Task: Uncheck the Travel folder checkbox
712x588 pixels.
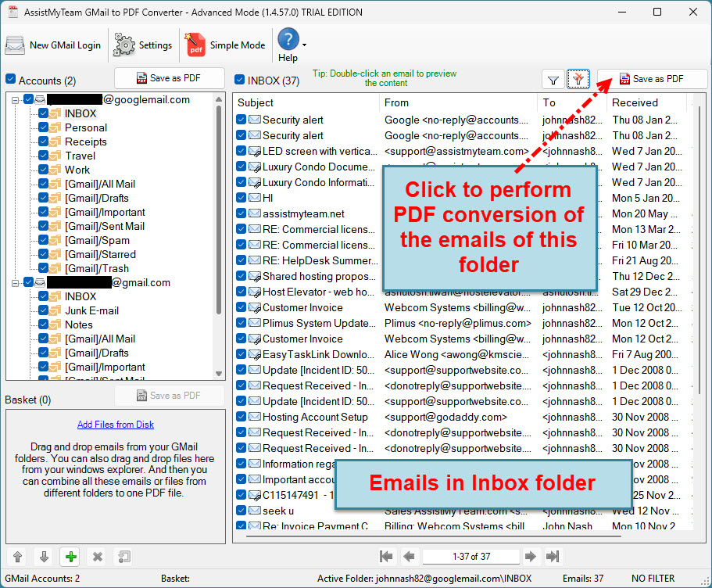Action: click(x=42, y=156)
